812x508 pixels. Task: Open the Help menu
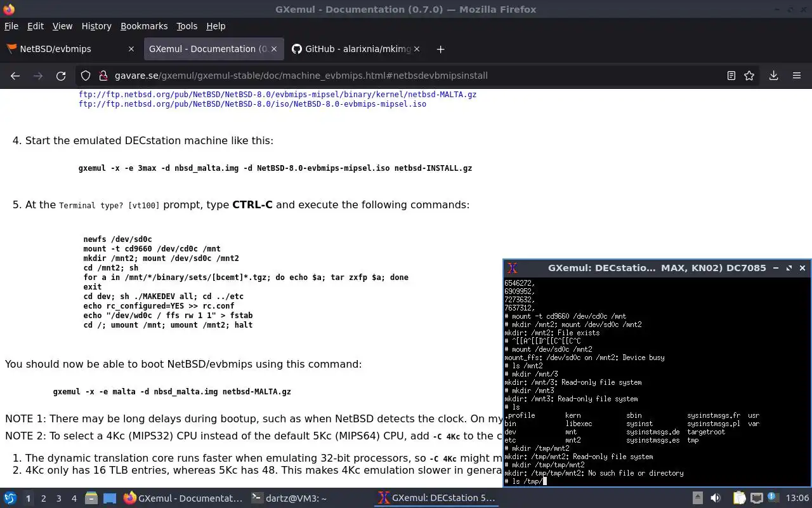(216, 26)
